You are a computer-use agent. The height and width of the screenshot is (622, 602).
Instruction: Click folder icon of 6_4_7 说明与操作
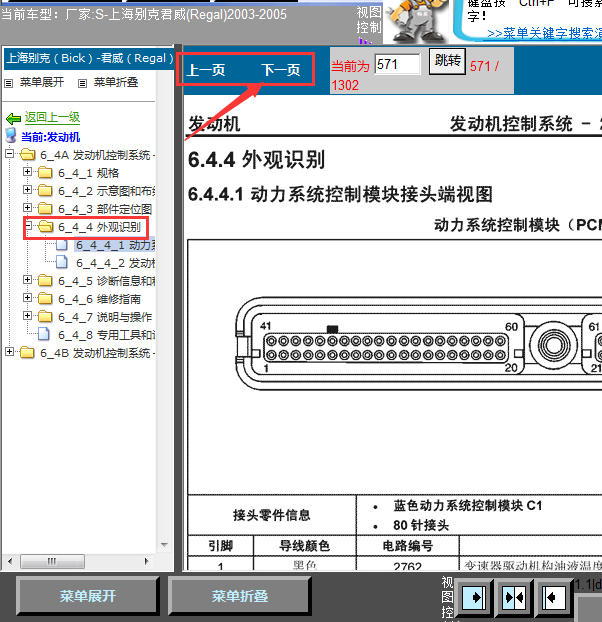point(45,317)
